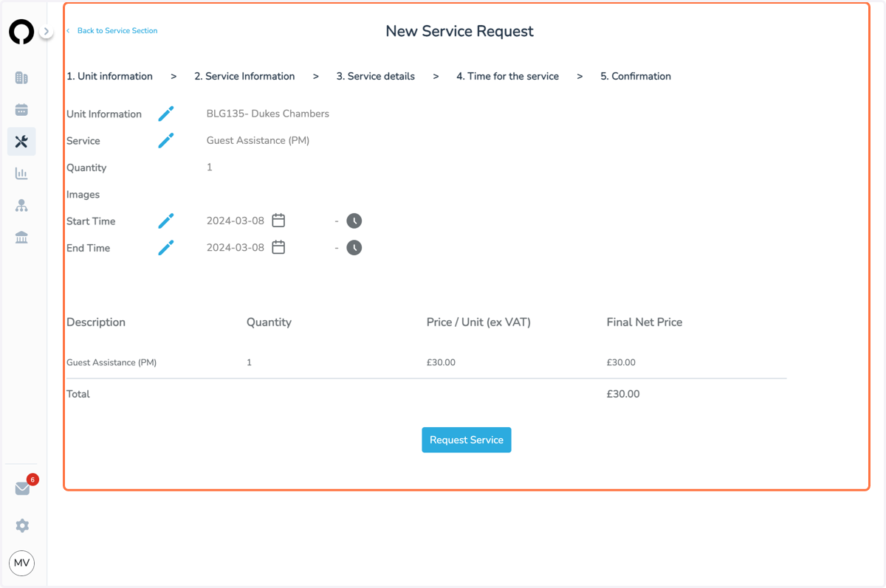Go to step 4. Time for the service
Screen dimensions: 886x588
507,76
